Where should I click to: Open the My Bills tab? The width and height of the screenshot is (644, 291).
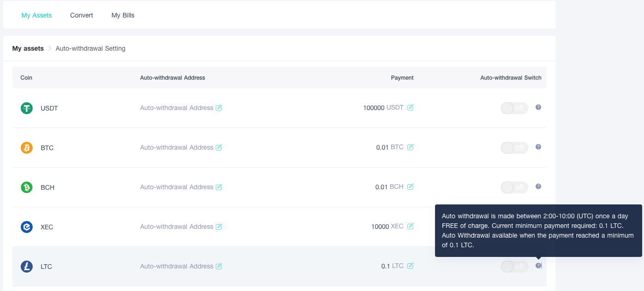point(123,15)
